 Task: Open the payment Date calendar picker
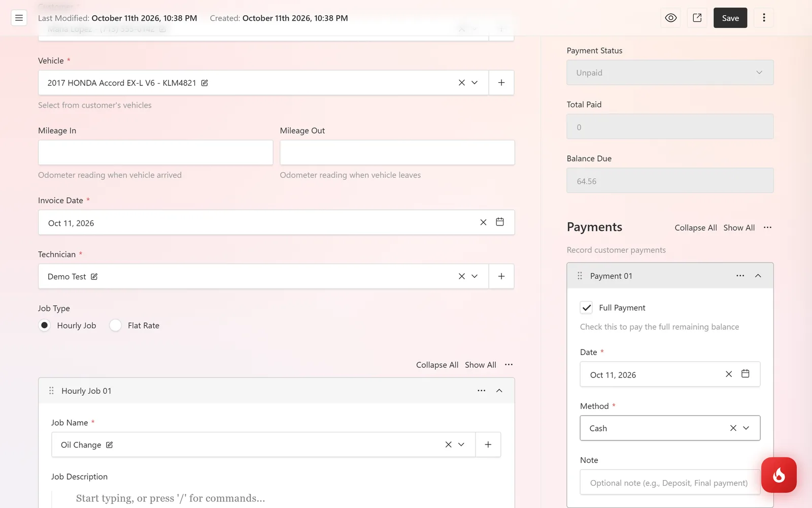pyautogui.click(x=746, y=374)
